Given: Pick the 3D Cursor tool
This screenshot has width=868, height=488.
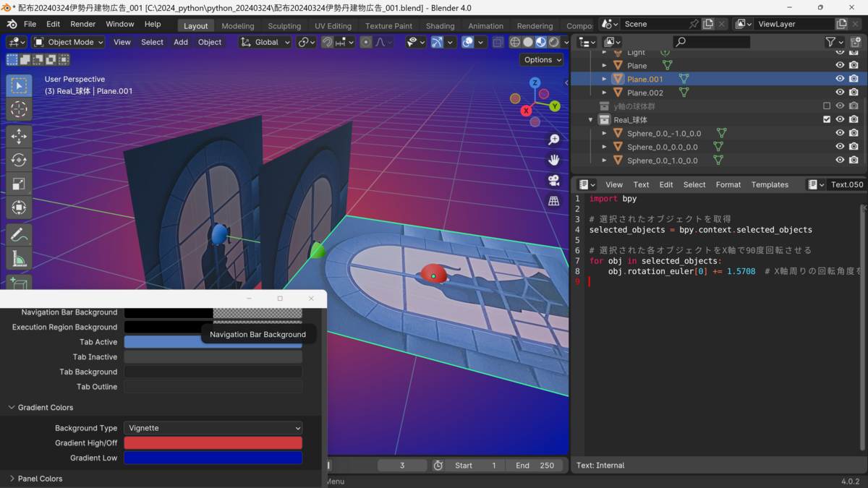Looking at the screenshot, I should point(19,109).
